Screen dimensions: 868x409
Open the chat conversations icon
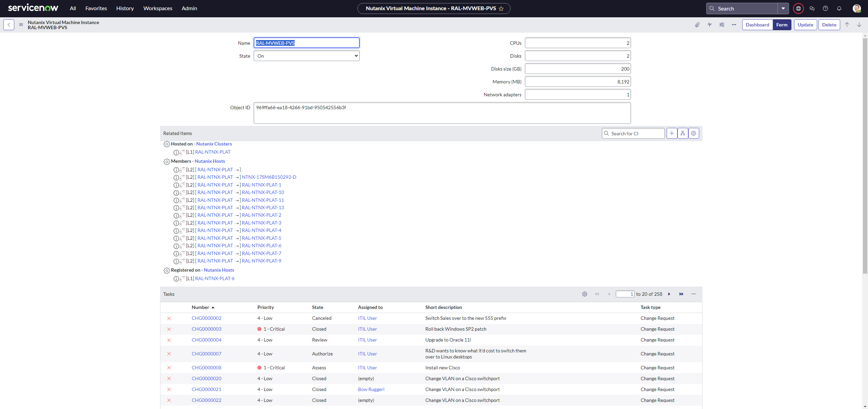[812, 8]
